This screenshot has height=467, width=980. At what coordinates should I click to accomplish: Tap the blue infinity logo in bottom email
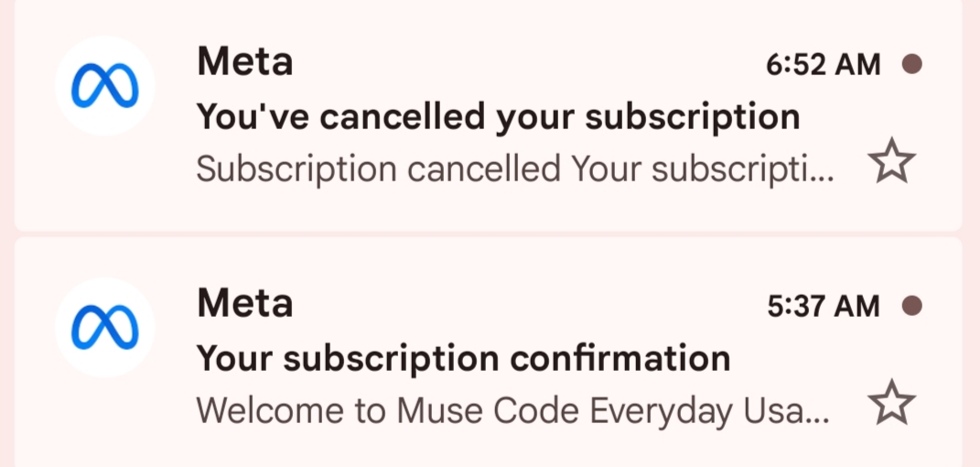click(105, 328)
